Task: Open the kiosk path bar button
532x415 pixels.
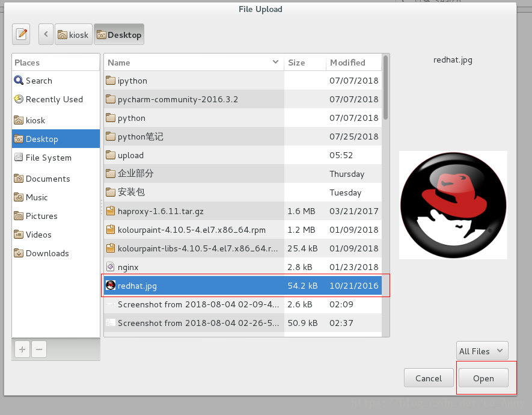Action: 73,34
